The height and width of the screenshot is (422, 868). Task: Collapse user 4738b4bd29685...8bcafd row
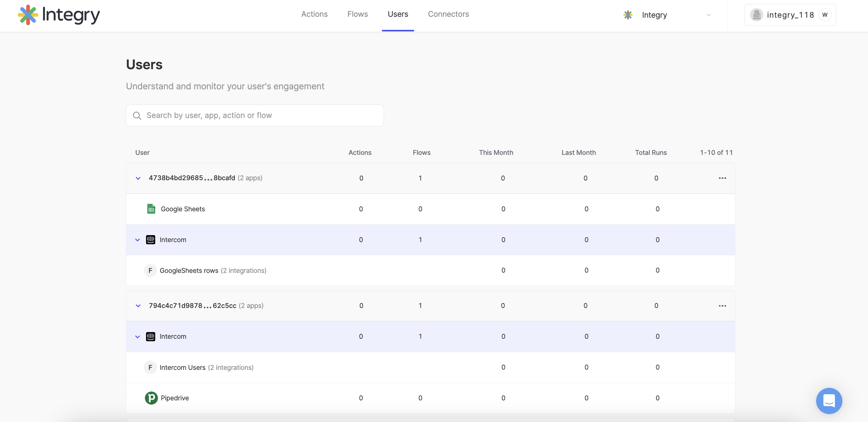138,178
